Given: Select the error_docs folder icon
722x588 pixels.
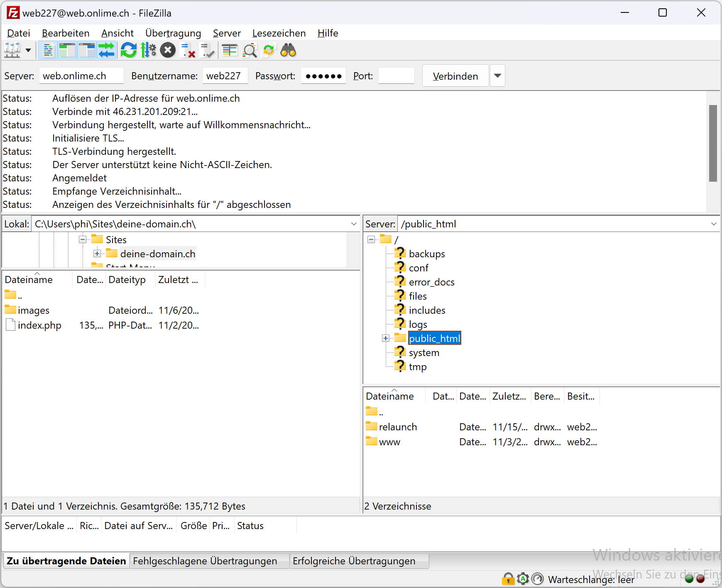Looking at the screenshot, I should [400, 281].
